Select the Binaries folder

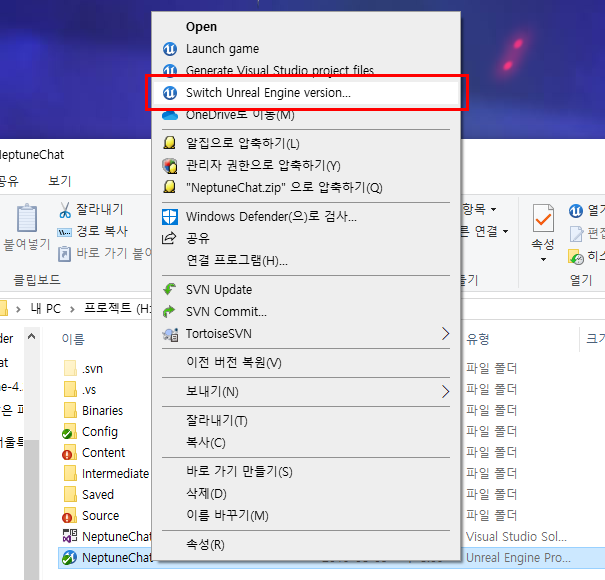(x=93, y=410)
